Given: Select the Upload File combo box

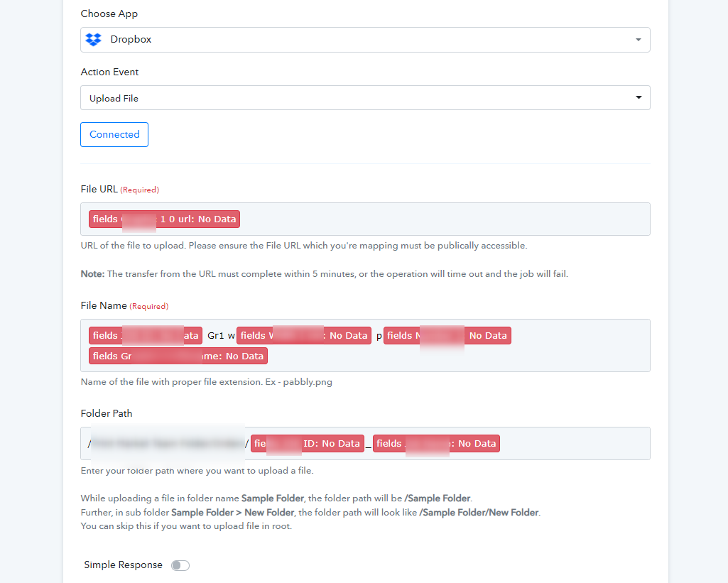Looking at the screenshot, I should 365,98.
